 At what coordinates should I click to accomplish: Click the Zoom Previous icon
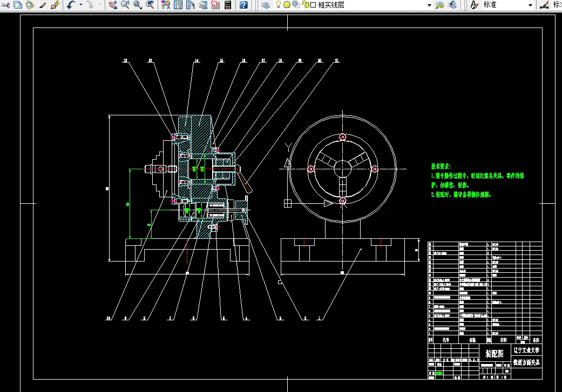click(150, 5)
